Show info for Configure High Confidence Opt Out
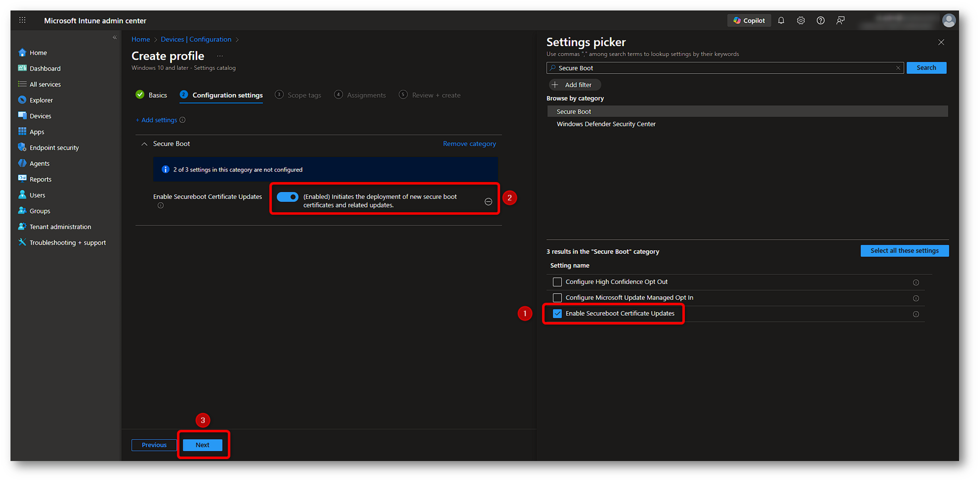This screenshot has width=980, height=482. tap(916, 282)
